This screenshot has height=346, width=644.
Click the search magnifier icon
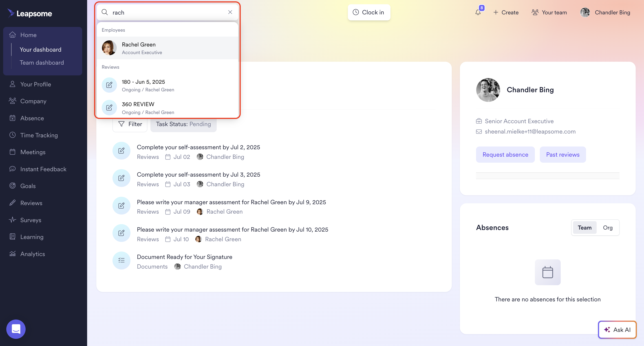(x=105, y=12)
